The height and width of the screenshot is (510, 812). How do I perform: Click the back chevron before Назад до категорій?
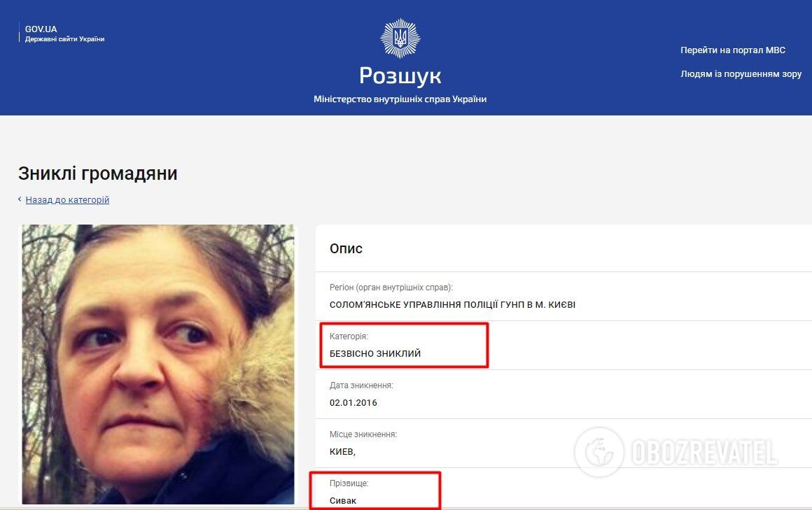(x=20, y=199)
